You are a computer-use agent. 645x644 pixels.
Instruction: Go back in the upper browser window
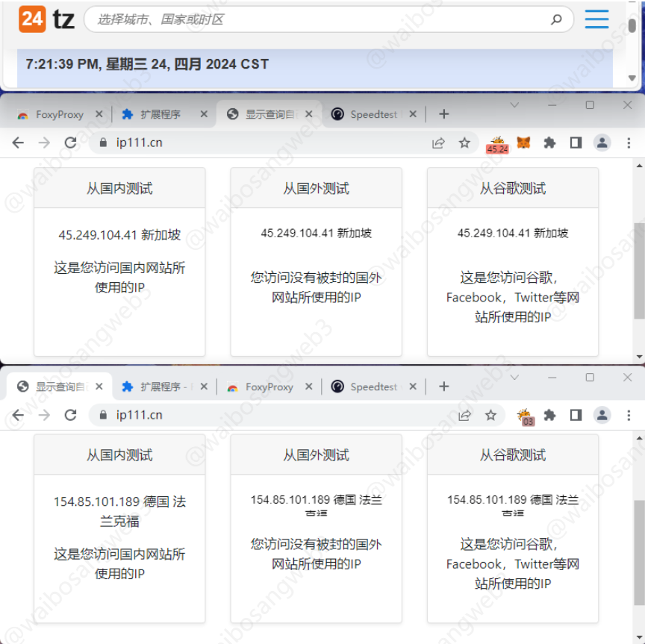tap(18, 143)
